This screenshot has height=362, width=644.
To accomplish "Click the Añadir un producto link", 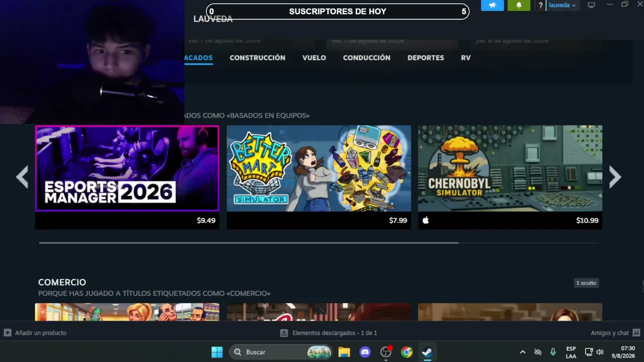I will coord(41,333).
